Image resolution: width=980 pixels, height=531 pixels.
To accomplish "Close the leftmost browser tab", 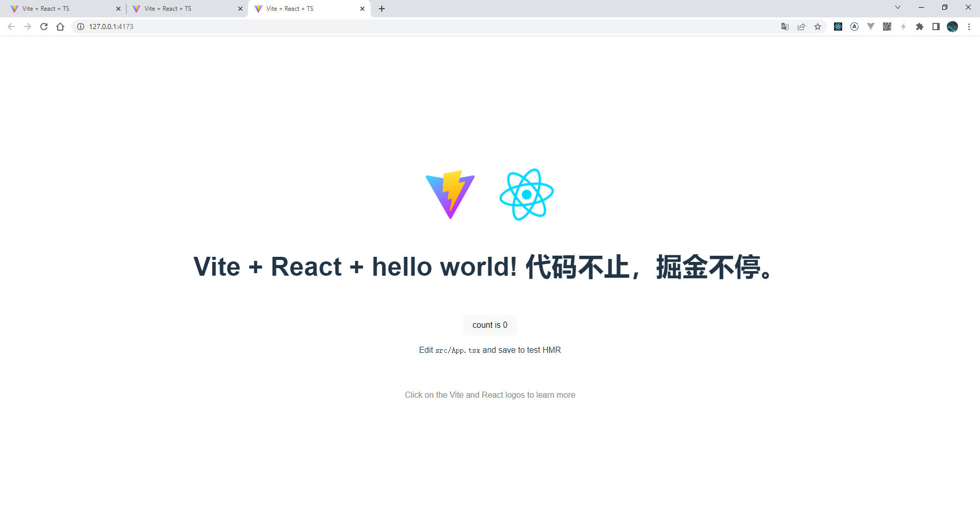I will pyautogui.click(x=118, y=9).
